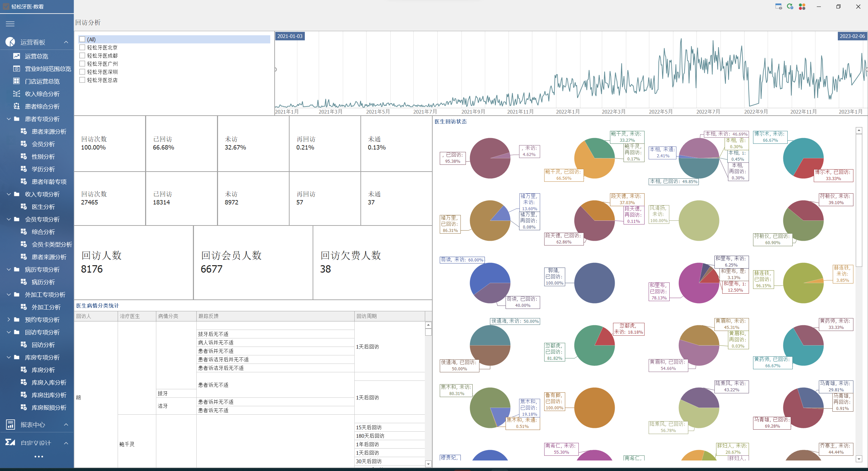The image size is (868, 471).
Task: Open 患者来源分析 under 患者专项分析
Action: 49,132
